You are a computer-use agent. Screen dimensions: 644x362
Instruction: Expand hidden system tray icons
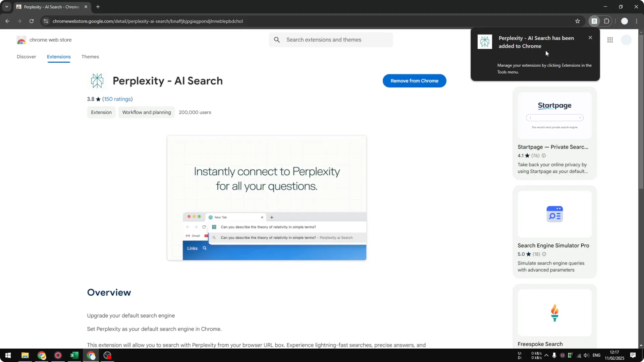[x=547, y=356]
